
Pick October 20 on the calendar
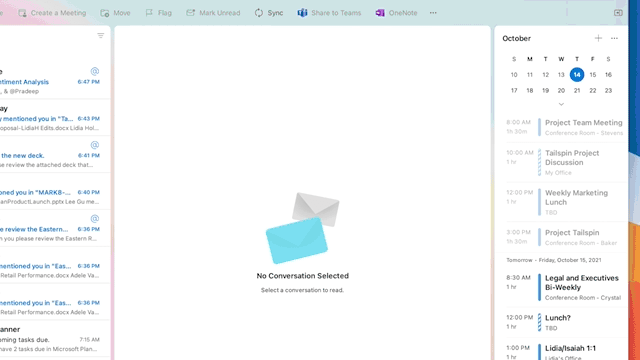[x=561, y=91]
